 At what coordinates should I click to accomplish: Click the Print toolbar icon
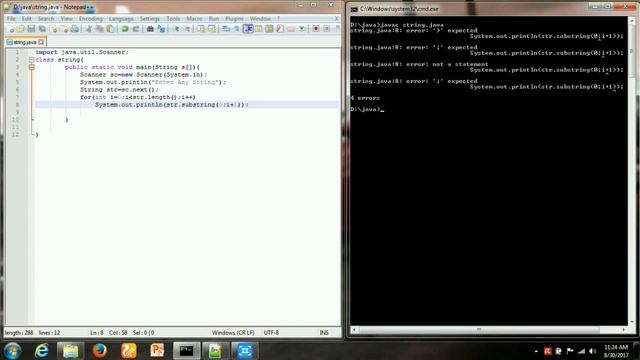click(75, 29)
